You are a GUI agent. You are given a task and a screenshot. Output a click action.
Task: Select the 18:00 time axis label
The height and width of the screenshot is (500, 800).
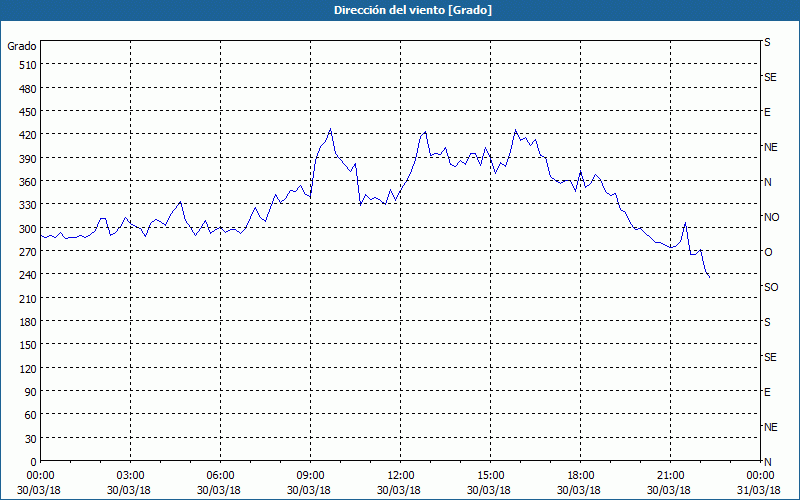click(579, 476)
